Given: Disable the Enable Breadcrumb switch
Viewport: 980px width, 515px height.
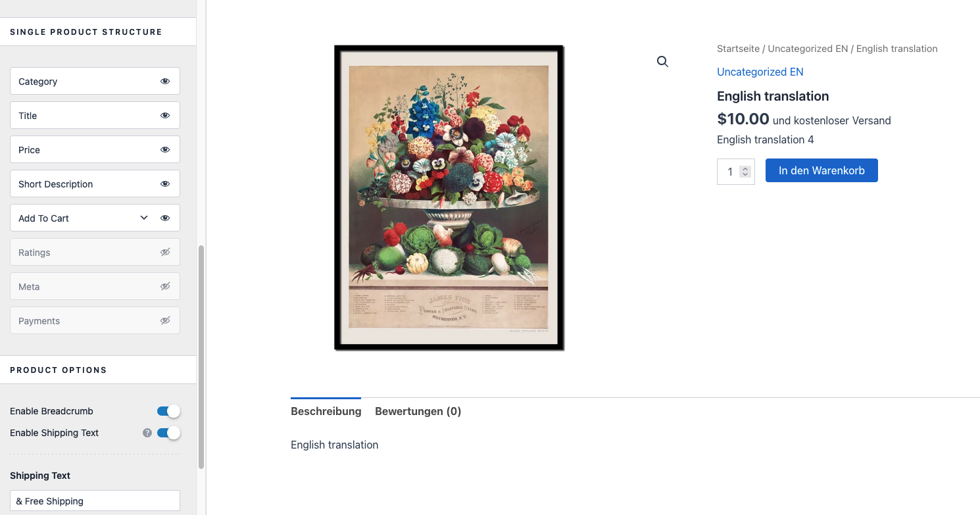Looking at the screenshot, I should pyautogui.click(x=168, y=411).
